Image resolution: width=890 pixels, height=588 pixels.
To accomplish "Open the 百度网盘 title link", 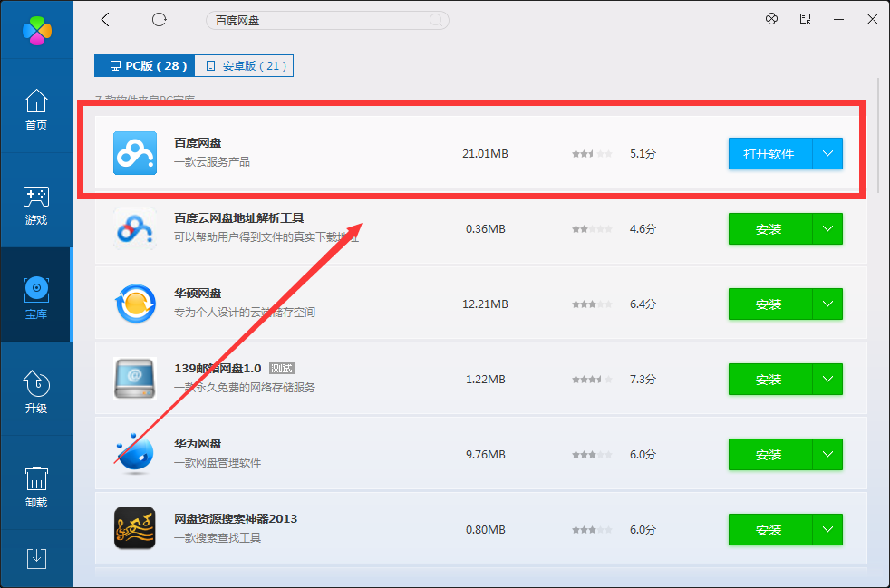I will (198, 143).
